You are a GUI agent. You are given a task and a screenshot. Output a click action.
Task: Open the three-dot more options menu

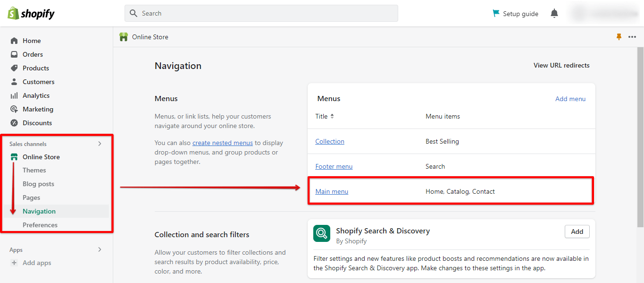click(632, 37)
